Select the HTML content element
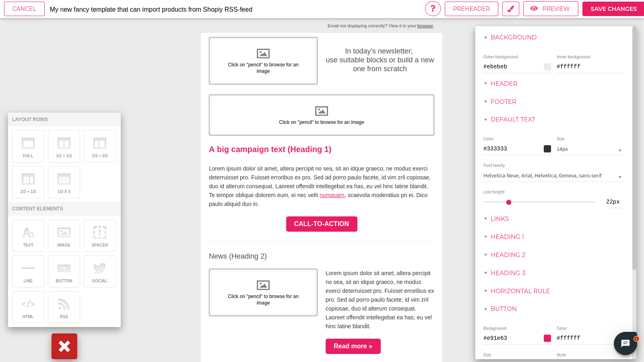Screen dimensions: 644x362 point(28,307)
